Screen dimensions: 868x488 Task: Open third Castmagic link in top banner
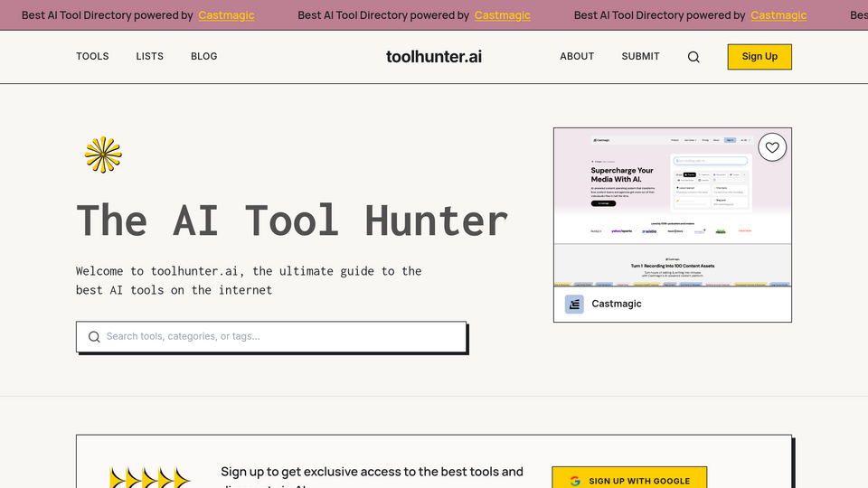778,15
